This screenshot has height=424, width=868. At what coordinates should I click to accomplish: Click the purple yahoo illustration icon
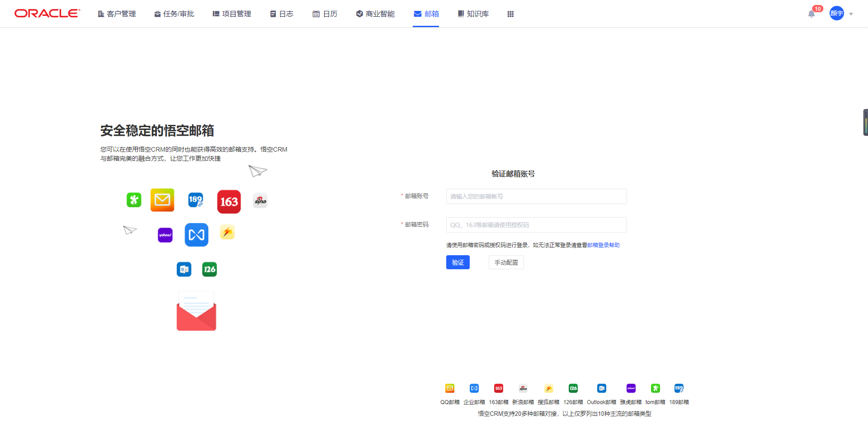pos(165,235)
